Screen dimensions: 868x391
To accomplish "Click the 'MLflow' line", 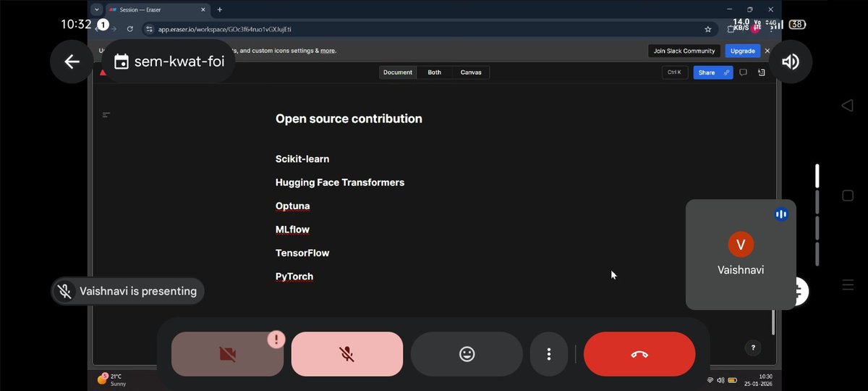I will [293, 230].
